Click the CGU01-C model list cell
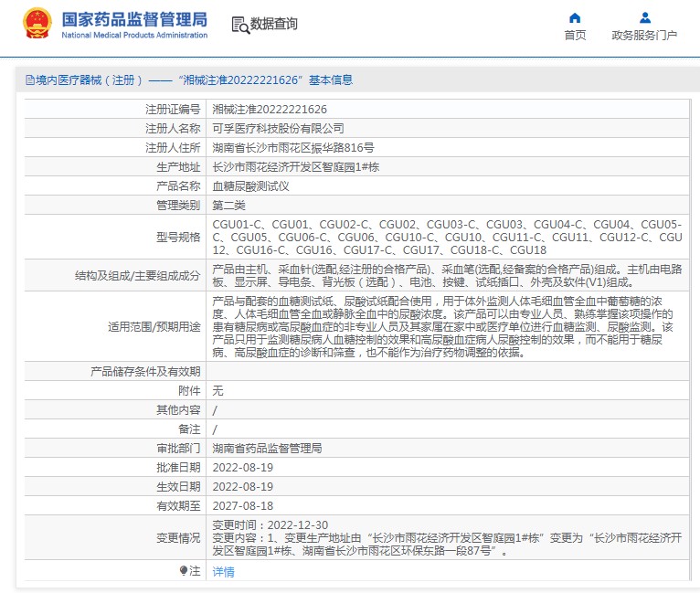Image resolution: width=700 pixels, height=593 pixels. (x=447, y=237)
